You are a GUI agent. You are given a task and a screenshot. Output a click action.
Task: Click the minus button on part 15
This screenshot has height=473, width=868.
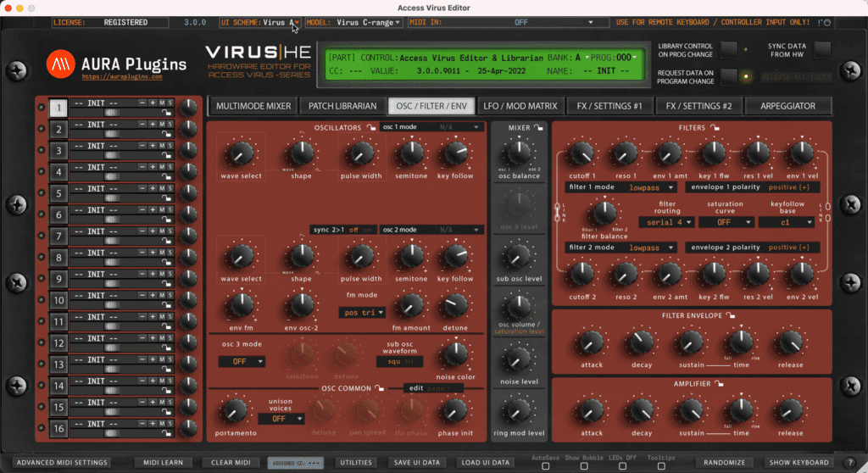pos(142,402)
